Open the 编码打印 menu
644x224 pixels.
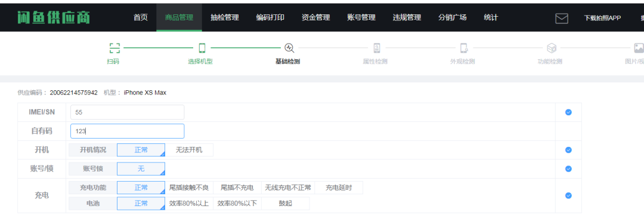click(270, 17)
